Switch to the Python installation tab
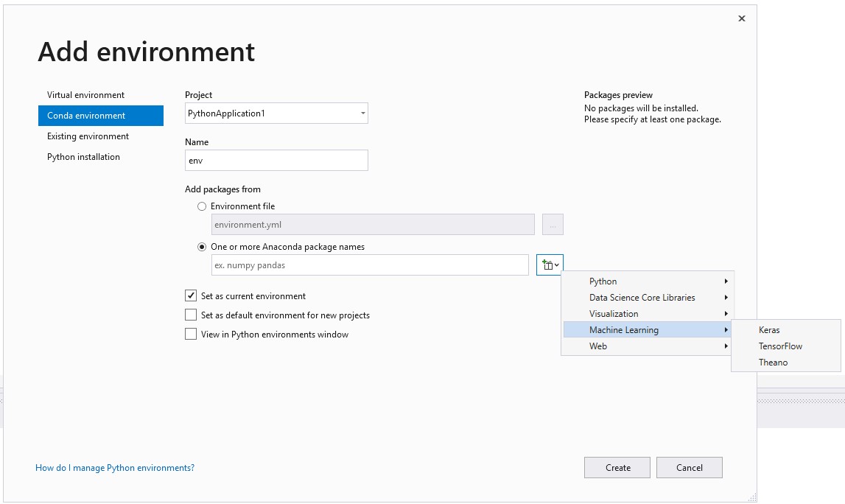Image resolution: width=845 pixels, height=504 pixels. pyautogui.click(x=84, y=157)
